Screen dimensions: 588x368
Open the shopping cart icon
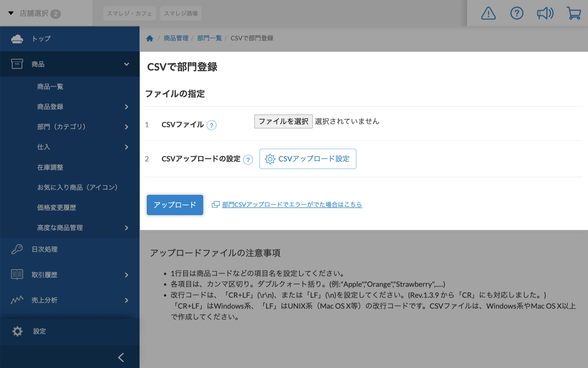(x=574, y=13)
